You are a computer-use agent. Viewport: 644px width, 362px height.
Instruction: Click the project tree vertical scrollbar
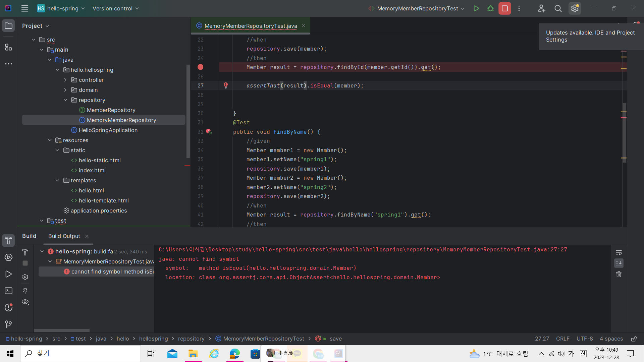pyautogui.click(x=188, y=111)
